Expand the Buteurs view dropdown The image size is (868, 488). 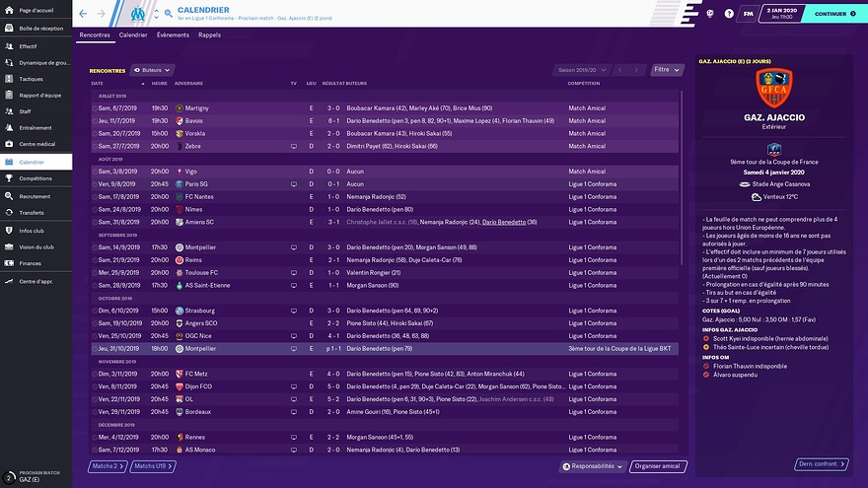153,71
